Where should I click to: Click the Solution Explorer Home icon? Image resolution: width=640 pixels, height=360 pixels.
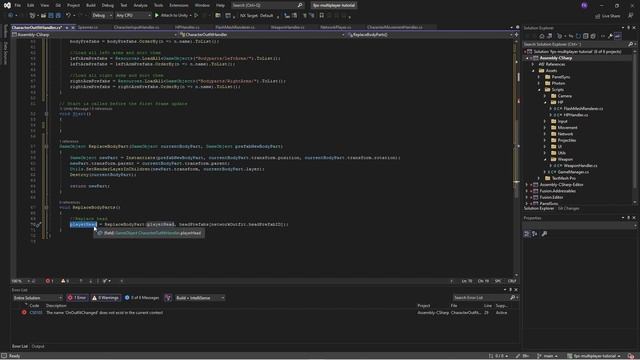542,36
